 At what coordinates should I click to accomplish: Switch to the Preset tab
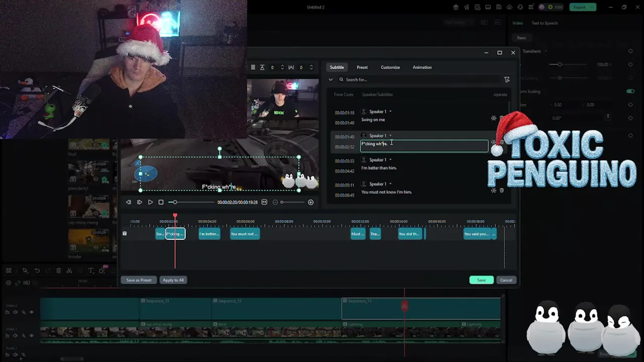pyautogui.click(x=362, y=67)
